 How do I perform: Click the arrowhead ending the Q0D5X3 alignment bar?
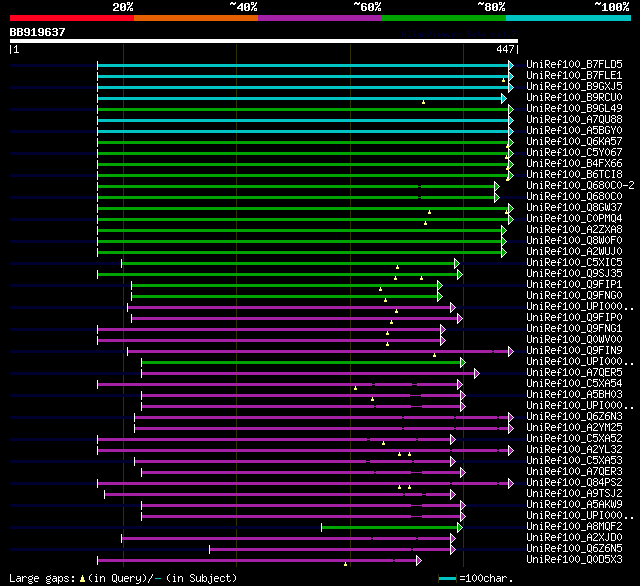[x=419, y=561]
